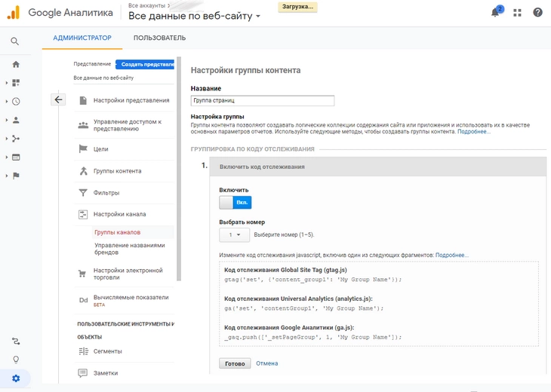This screenshot has width=551, height=392.
Task: Click the Готово button
Action: pyautogui.click(x=235, y=363)
